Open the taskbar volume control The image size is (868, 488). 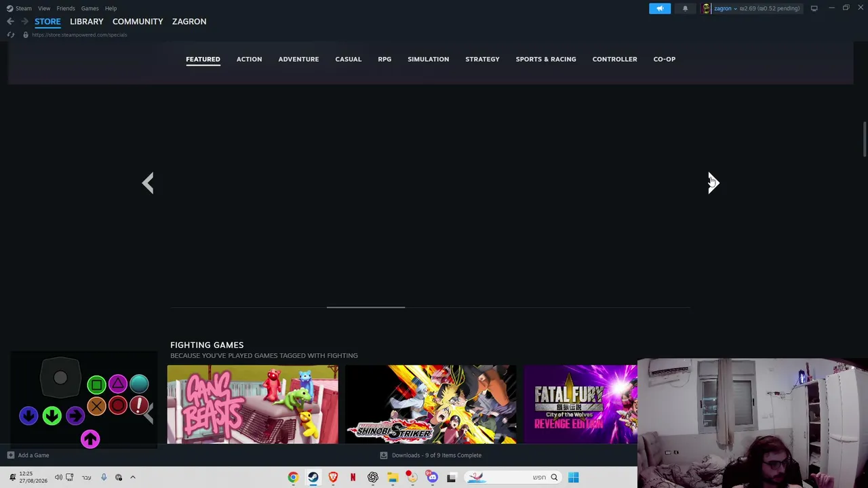(x=58, y=477)
